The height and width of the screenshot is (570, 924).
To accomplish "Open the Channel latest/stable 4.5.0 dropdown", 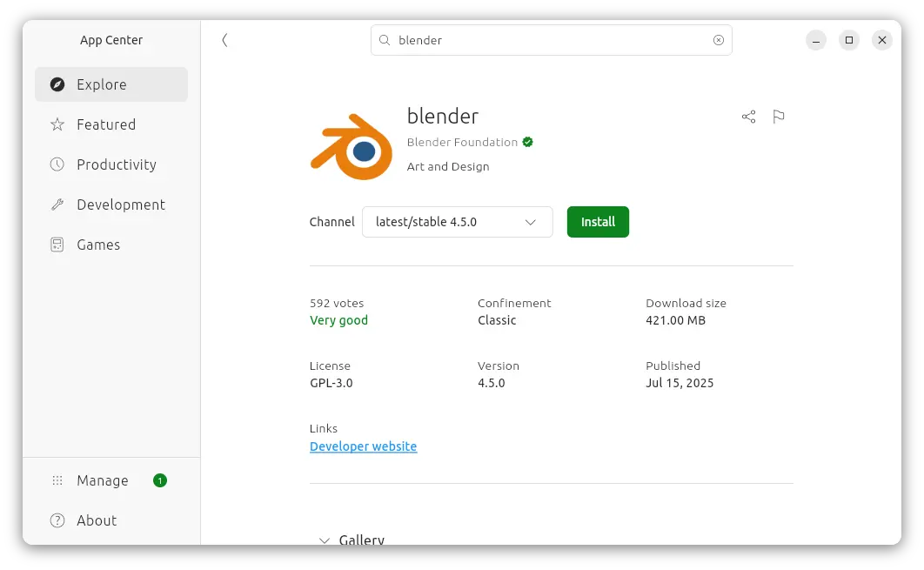I will (x=458, y=222).
